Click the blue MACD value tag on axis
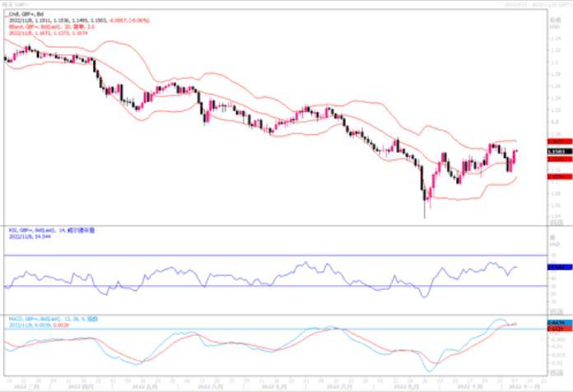 tap(556, 321)
